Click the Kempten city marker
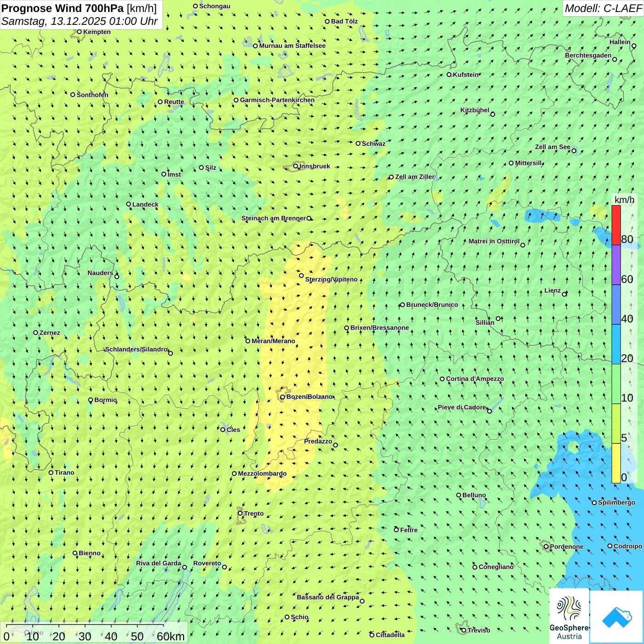 pos(79,32)
